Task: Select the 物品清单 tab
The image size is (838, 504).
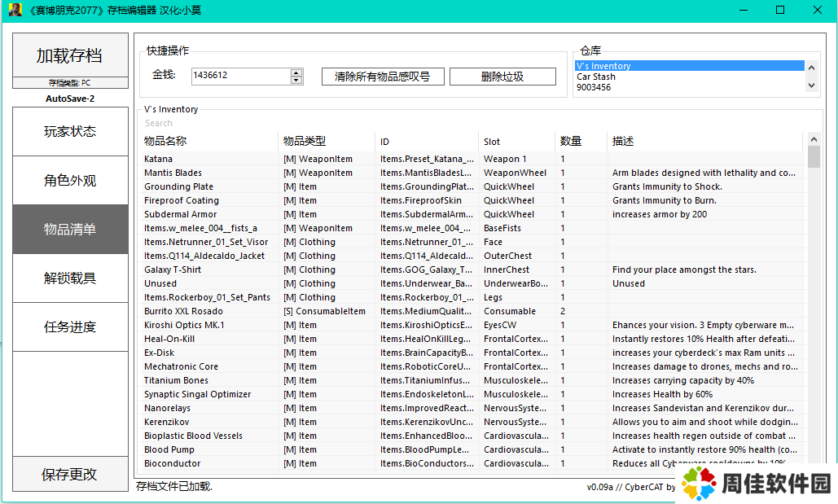Action: pyautogui.click(x=70, y=229)
